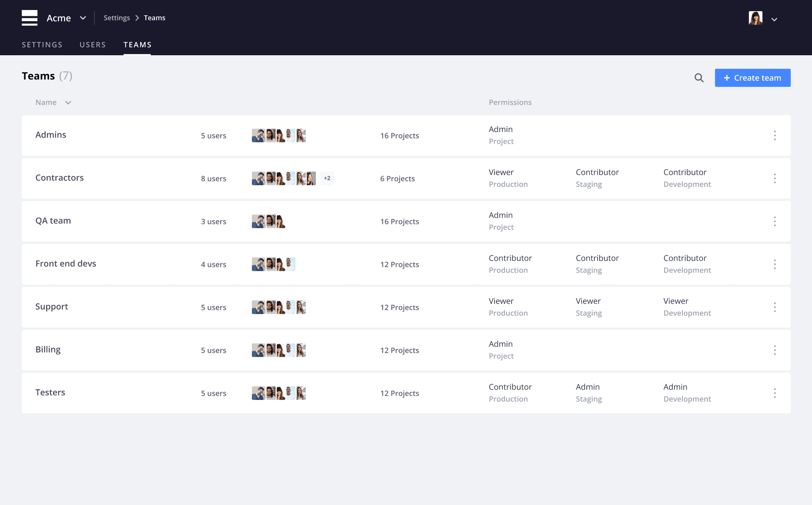Click the Settings breadcrumb link
The image size is (812, 505).
(116, 17)
